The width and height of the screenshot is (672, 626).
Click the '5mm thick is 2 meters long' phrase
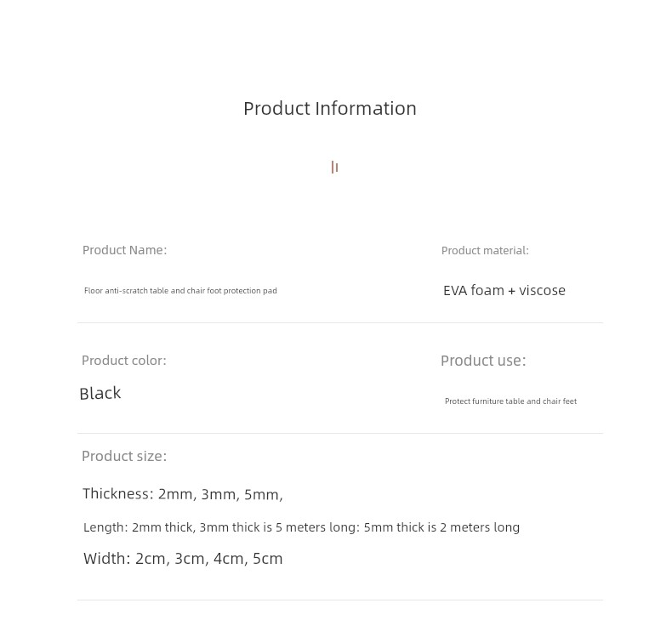(441, 527)
